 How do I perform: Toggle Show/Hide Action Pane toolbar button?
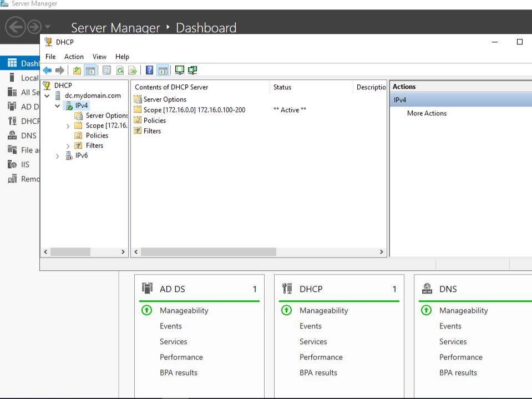163,70
